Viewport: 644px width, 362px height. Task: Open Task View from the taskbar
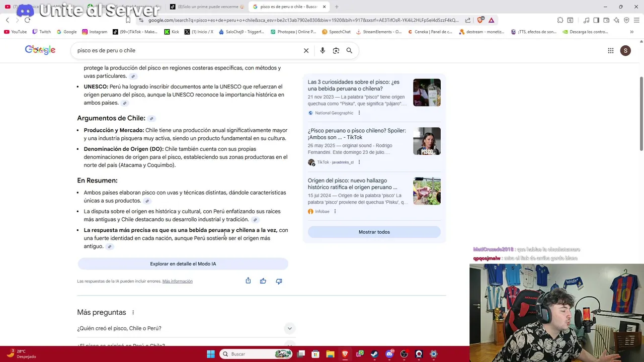pos(301,354)
